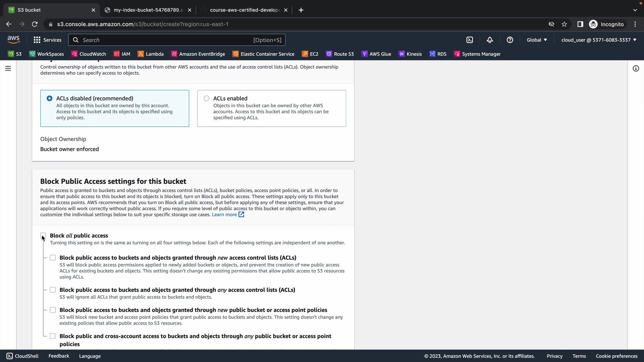Open the Services grid menu
This screenshot has width=644, height=362.
pos(47,40)
